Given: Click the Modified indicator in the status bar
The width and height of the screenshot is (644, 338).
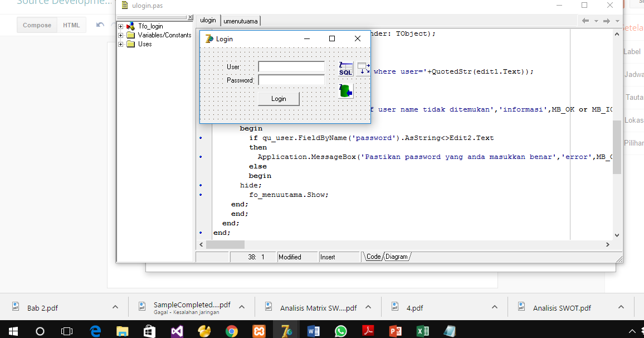Looking at the screenshot, I should point(290,257).
